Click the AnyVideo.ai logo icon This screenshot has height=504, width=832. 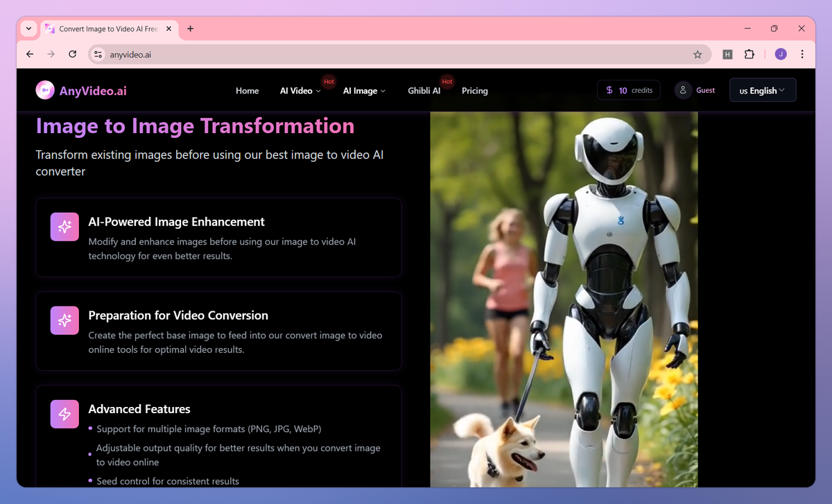click(x=45, y=90)
